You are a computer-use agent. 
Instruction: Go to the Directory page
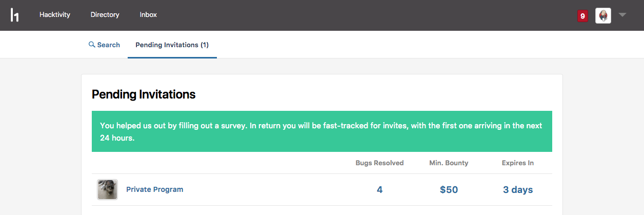105,15
